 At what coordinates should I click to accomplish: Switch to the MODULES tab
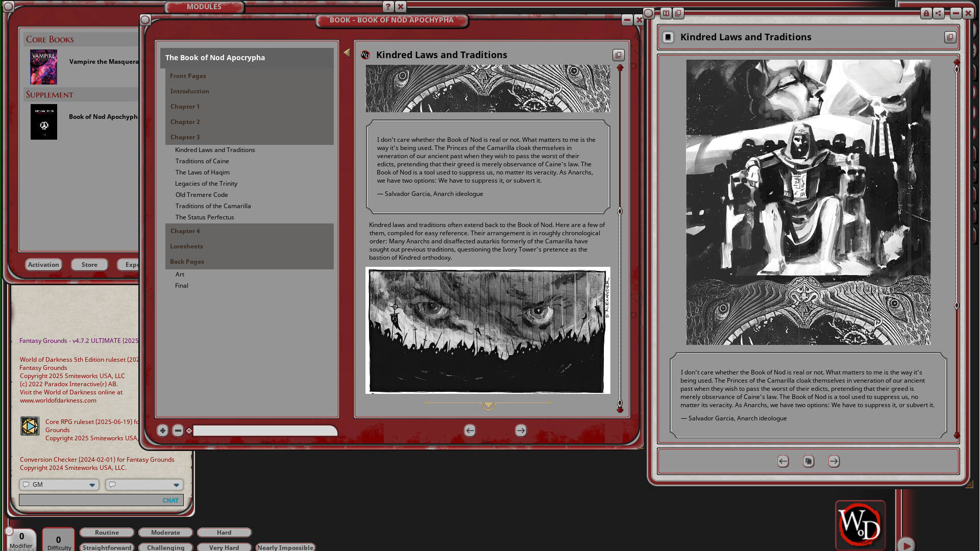[x=204, y=7]
